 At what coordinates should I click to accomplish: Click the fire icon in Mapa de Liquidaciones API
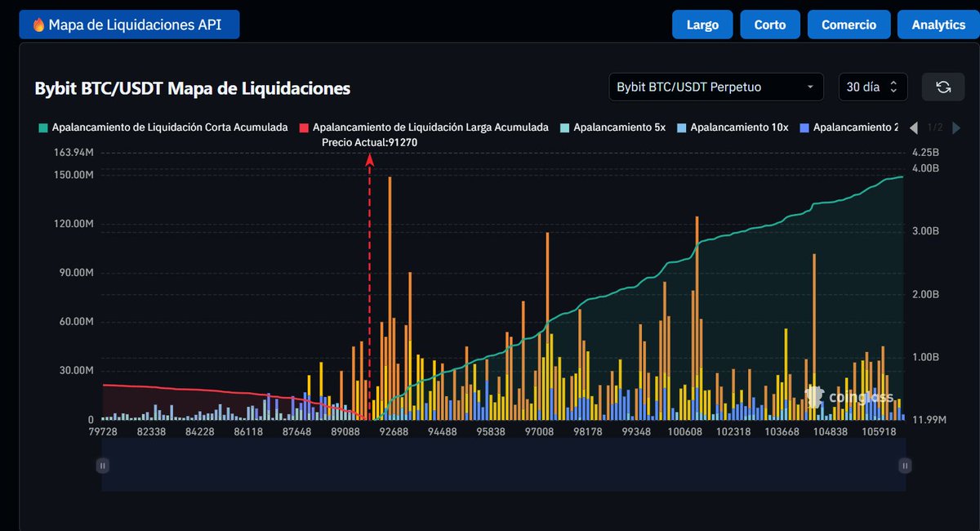coord(38,25)
